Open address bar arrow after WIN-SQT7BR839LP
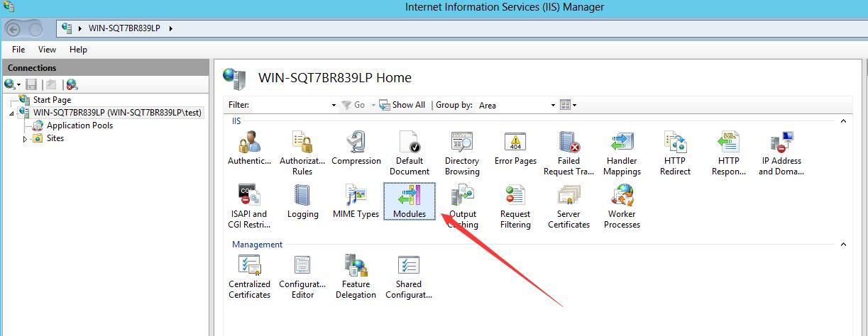The image size is (868, 336). click(171, 28)
